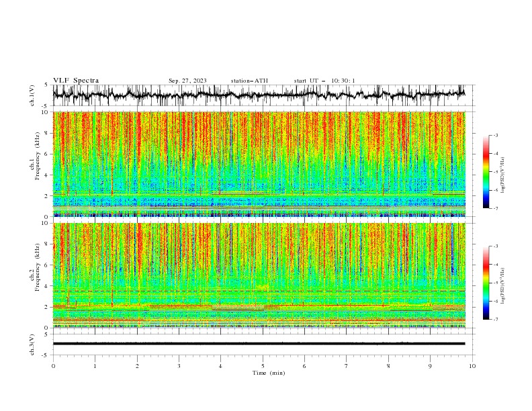The image size is (532, 411).
Task: Click the ch.1(V) upper tick "5"
Action: (46, 85)
